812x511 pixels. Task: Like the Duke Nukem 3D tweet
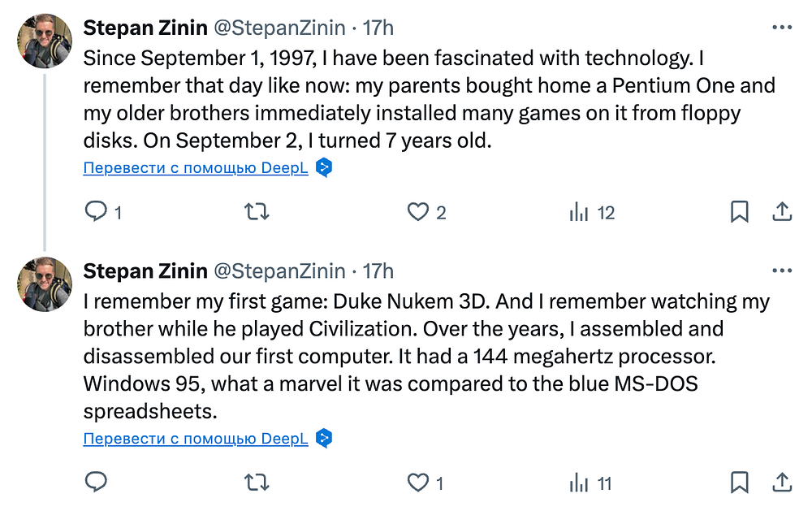click(418, 483)
